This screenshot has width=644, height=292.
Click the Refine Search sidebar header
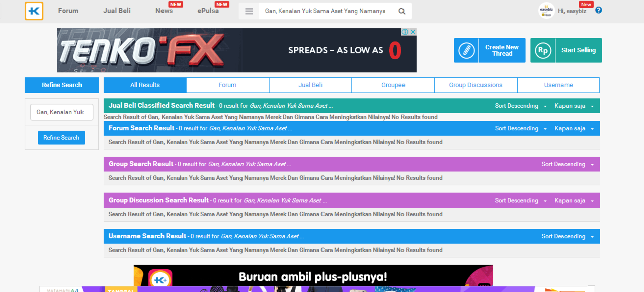tap(61, 85)
